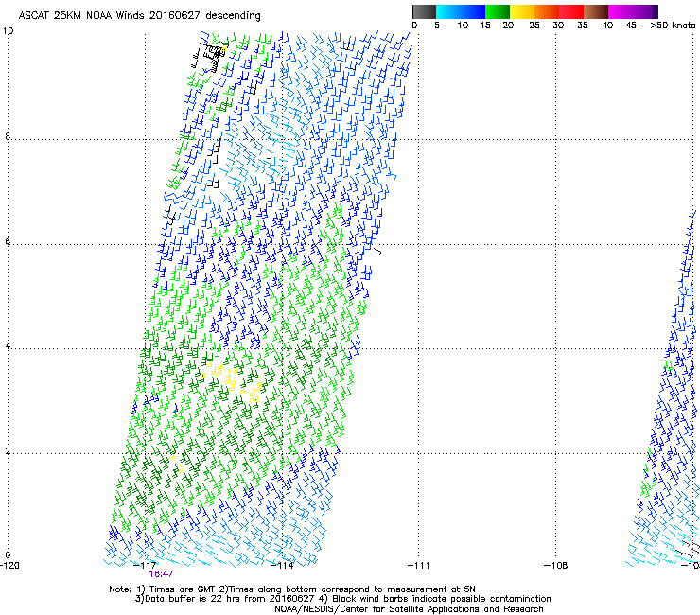This screenshot has width=700, height=615.
Task: Click the gray 0-5 knots legend segment
Action: point(424,11)
